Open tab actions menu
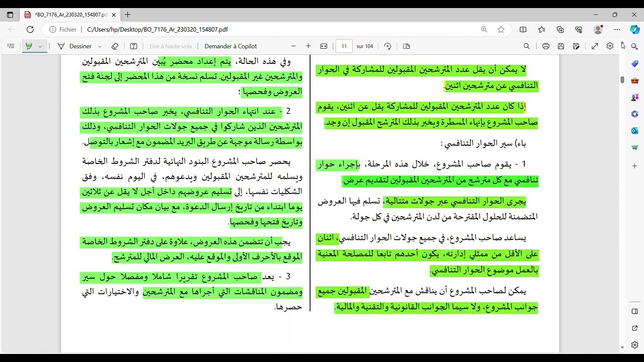644x362 pixels. pos(10,15)
